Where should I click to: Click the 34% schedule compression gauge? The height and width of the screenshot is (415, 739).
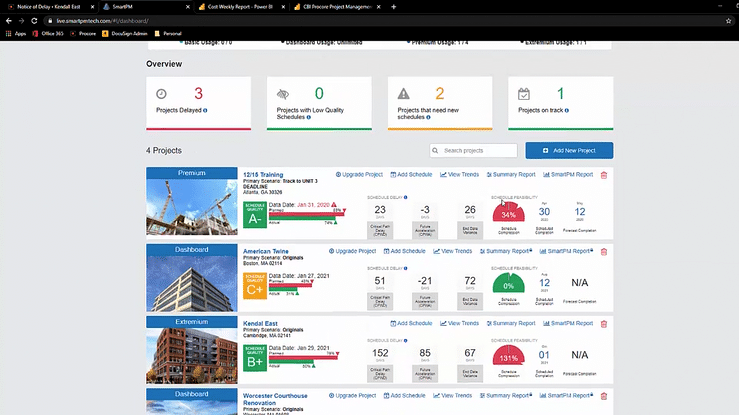coord(509,212)
